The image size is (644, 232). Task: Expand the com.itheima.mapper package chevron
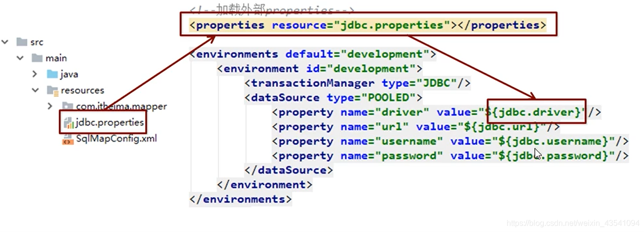point(50,106)
